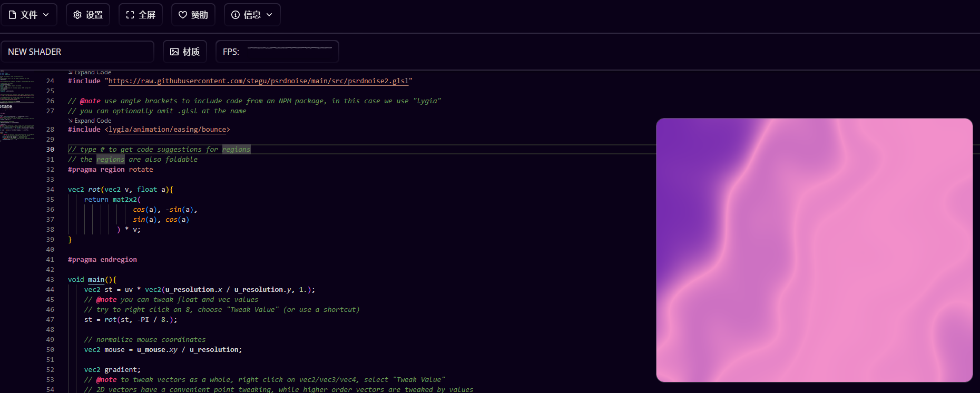Click the pink shader preview canvas
980x393 pixels.
(x=814, y=250)
